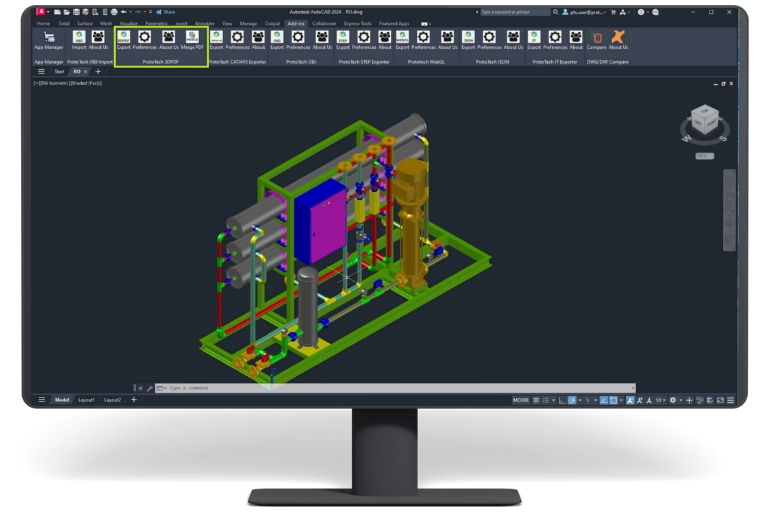768x512 pixels.
Task: Toggle polar tracking in status bar
Action: point(572,400)
